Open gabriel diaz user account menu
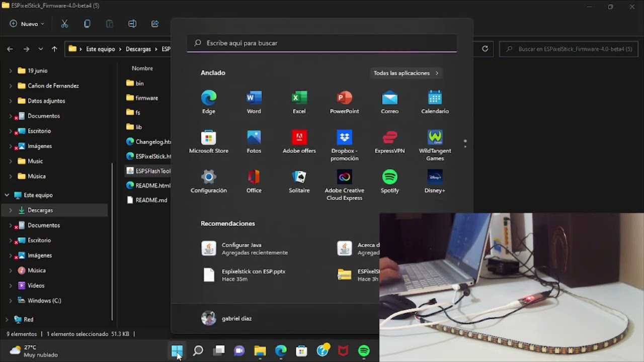Image resolution: width=644 pixels, height=362 pixels. coord(226,318)
